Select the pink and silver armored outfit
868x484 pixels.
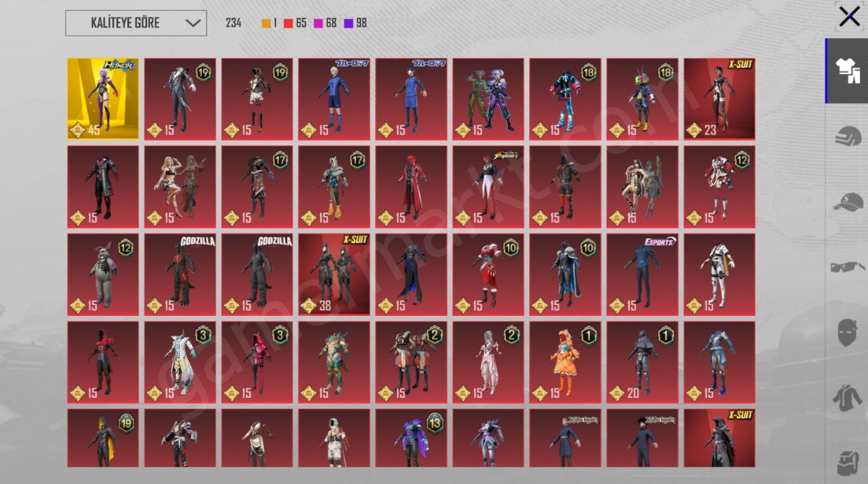[x=488, y=438]
